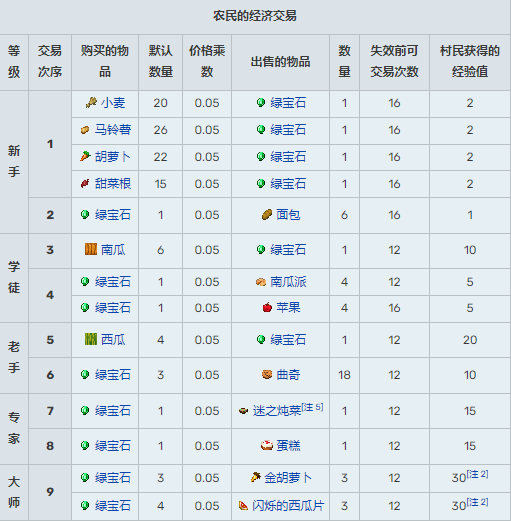Click the 大师 level cell
511x521 pixels.
pyautogui.click(x=14, y=492)
